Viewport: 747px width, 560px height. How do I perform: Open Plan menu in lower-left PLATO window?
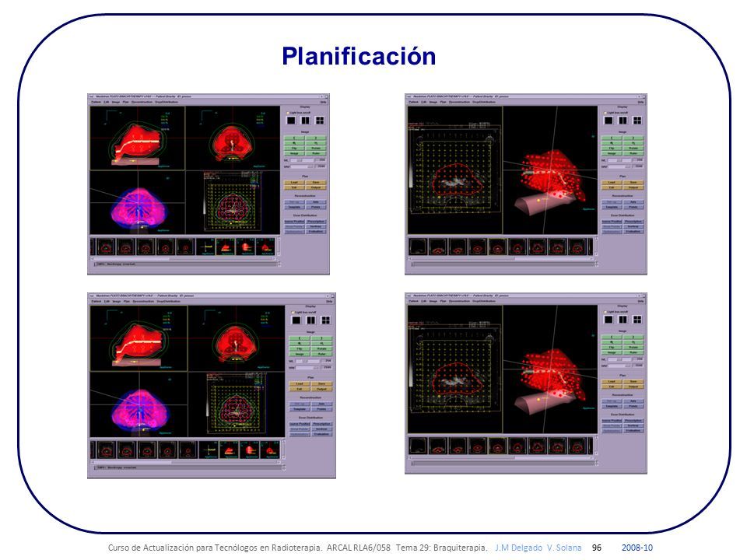tap(126, 302)
